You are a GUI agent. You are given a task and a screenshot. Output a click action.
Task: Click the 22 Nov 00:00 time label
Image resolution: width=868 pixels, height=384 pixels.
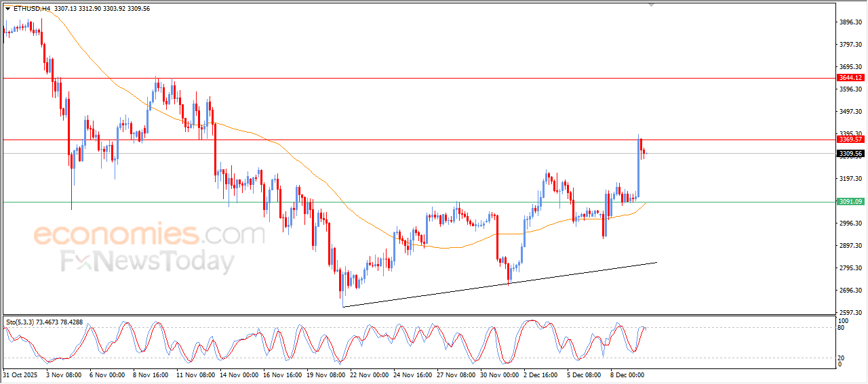[x=370, y=374]
